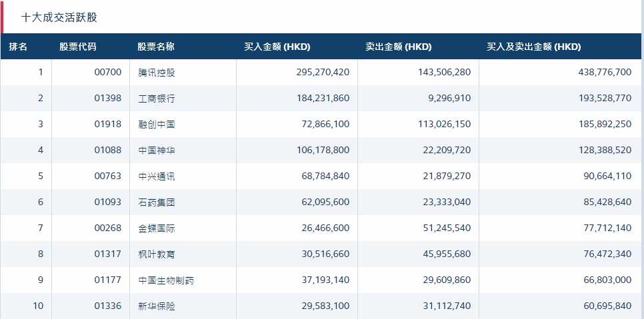This screenshot has width=644, height=319.
Task: Select stock code 01317
Action: pos(108,254)
